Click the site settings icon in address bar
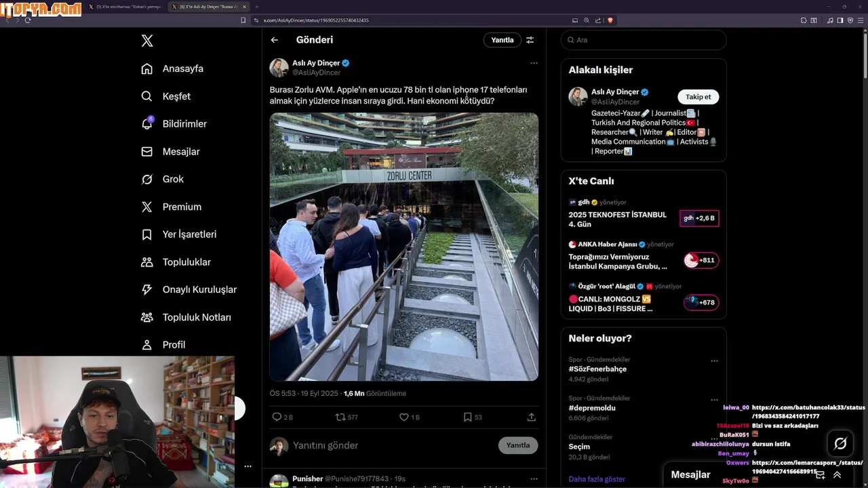Screen dimensions: 868x488 [257, 20]
